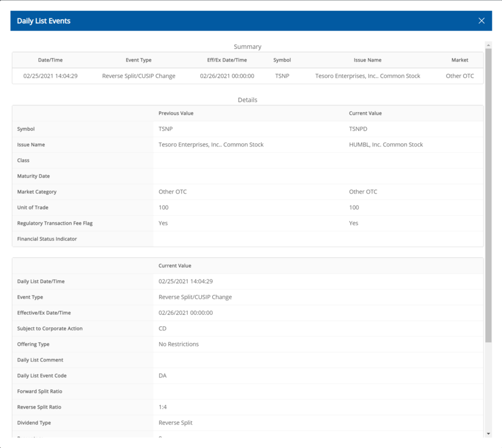Click the Tesoro Enterprises summary issue name
Viewport: 502px width, 448px height.
coord(368,76)
